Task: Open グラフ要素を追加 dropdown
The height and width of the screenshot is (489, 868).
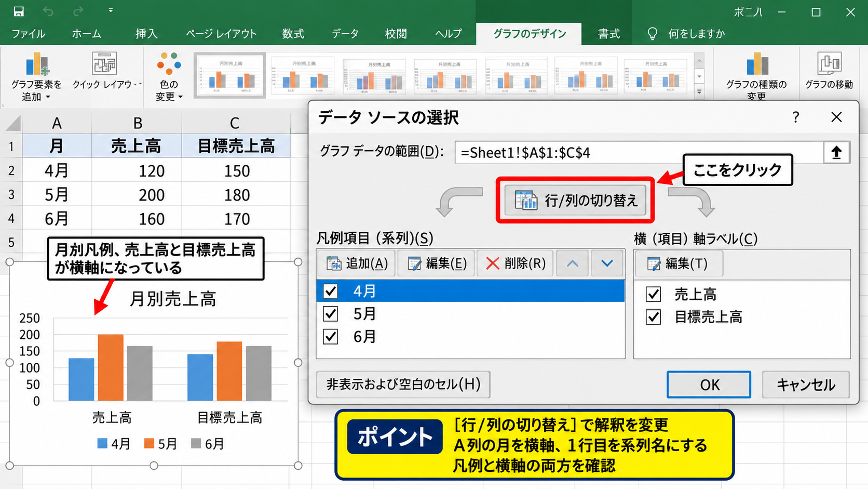Action: point(36,77)
